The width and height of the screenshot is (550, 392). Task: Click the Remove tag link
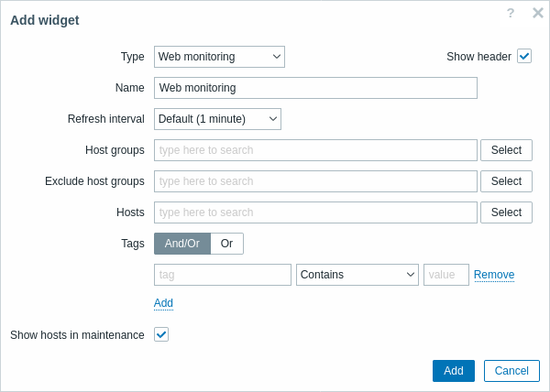[x=494, y=275]
